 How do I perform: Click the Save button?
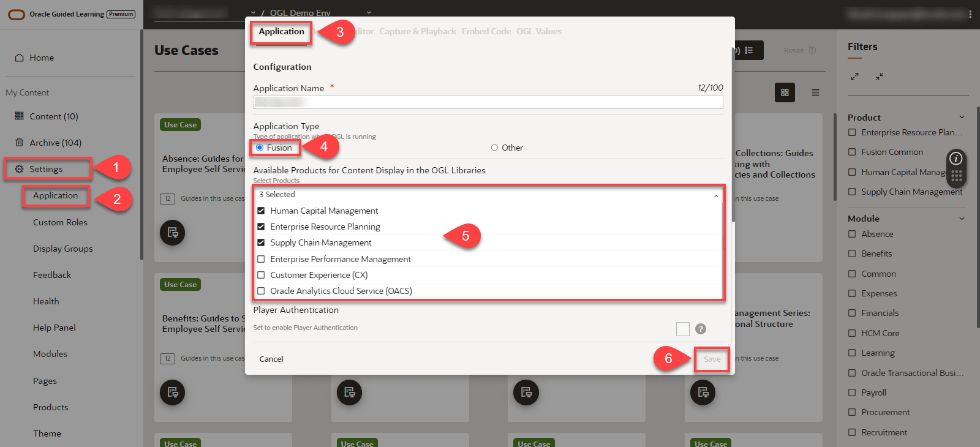(x=712, y=359)
